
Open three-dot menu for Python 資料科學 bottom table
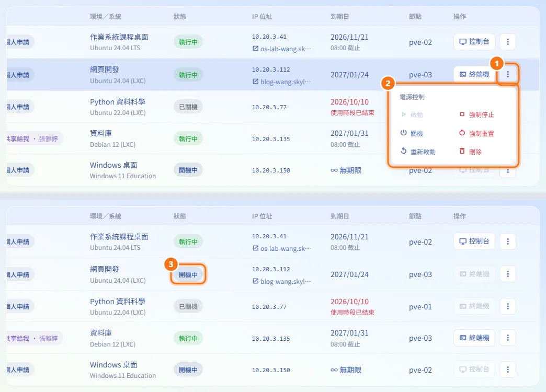pyautogui.click(x=508, y=306)
